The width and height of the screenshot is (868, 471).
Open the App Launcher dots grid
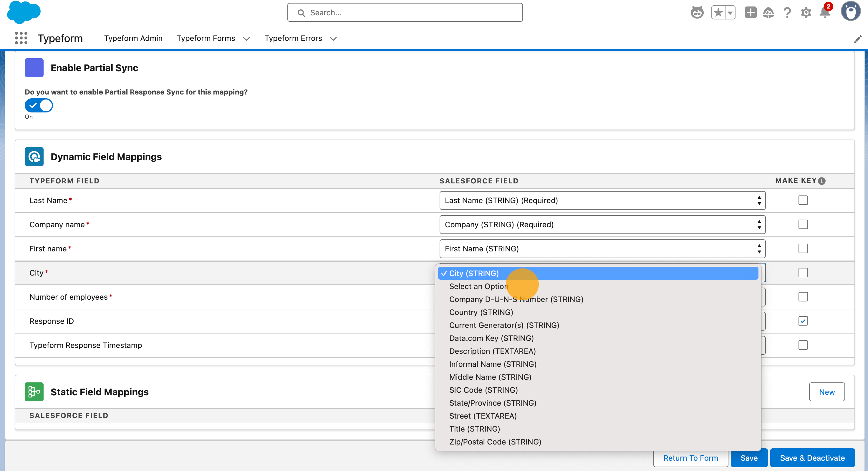coord(21,38)
